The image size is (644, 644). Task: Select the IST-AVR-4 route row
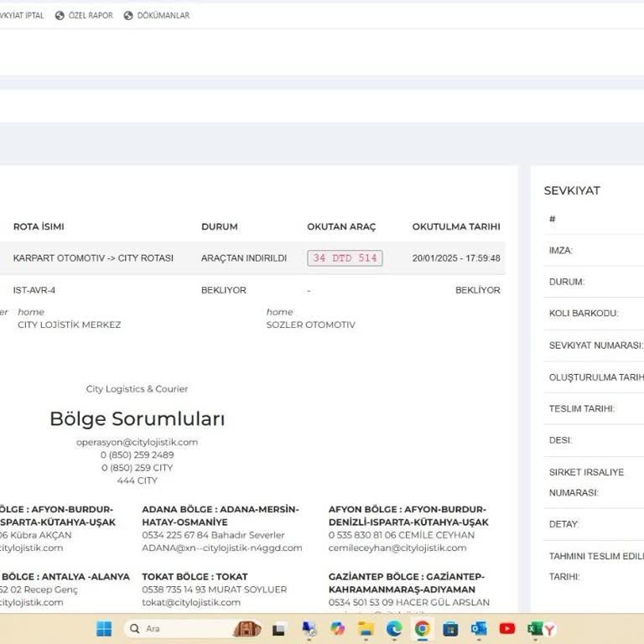pos(252,290)
